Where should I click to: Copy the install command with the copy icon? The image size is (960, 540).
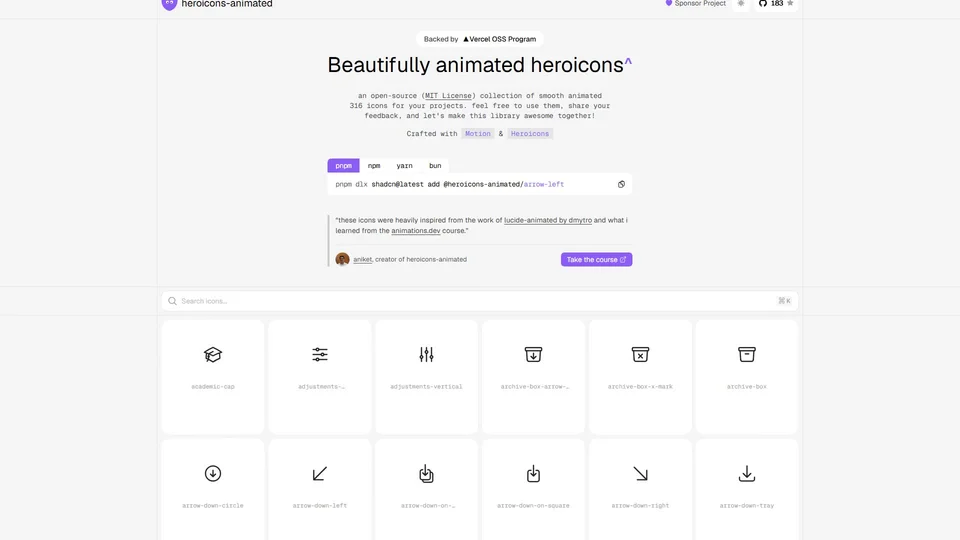pos(621,184)
